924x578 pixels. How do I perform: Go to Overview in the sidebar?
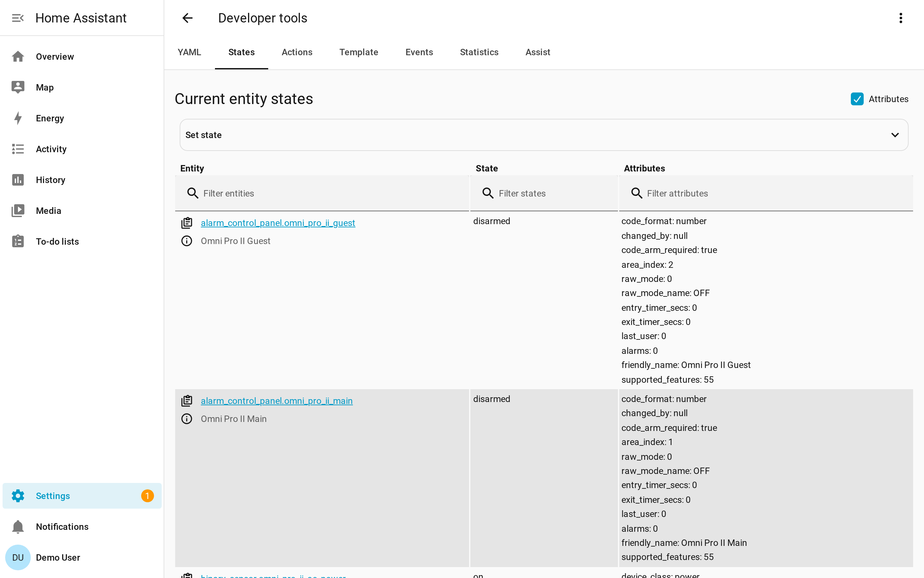point(82,57)
